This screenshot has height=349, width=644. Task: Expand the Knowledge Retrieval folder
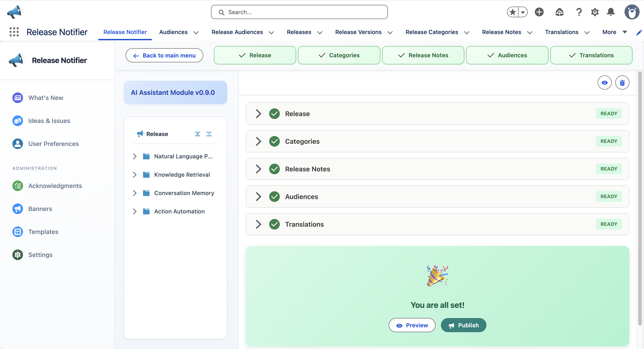(x=135, y=175)
